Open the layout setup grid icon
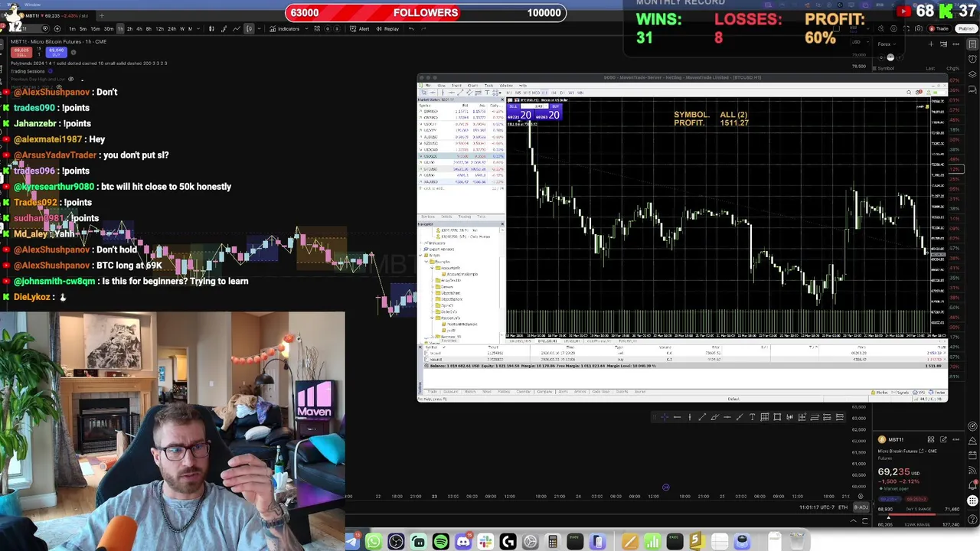 [317, 28]
